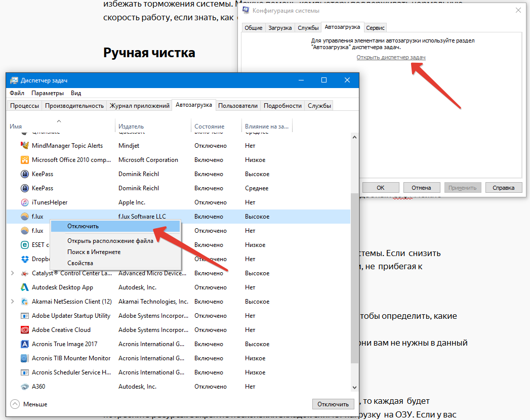This screenshot has height=420, width=530.
Task: Open the Файл menu
Action: (17, 93)
